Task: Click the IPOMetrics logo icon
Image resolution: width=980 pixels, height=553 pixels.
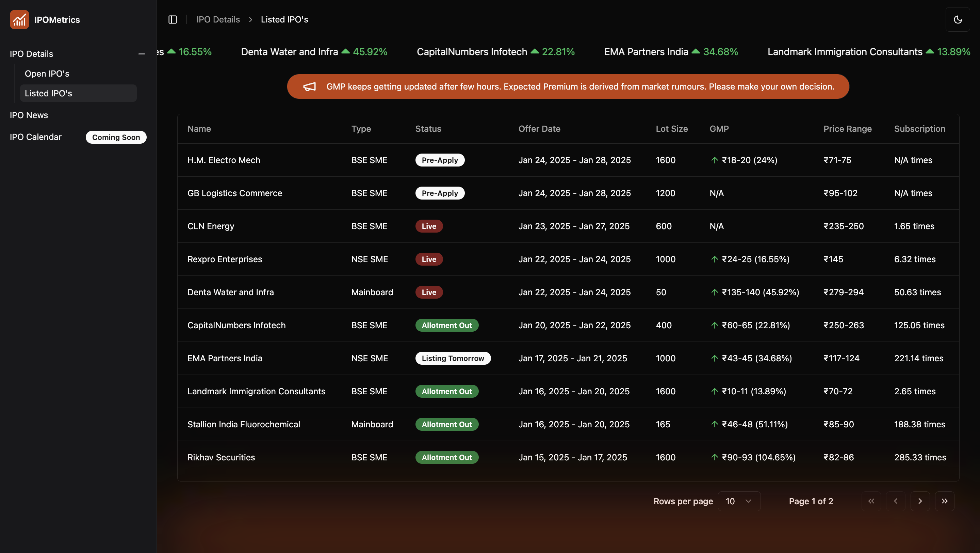Action: pyautogui.click(x=19, y=19)
